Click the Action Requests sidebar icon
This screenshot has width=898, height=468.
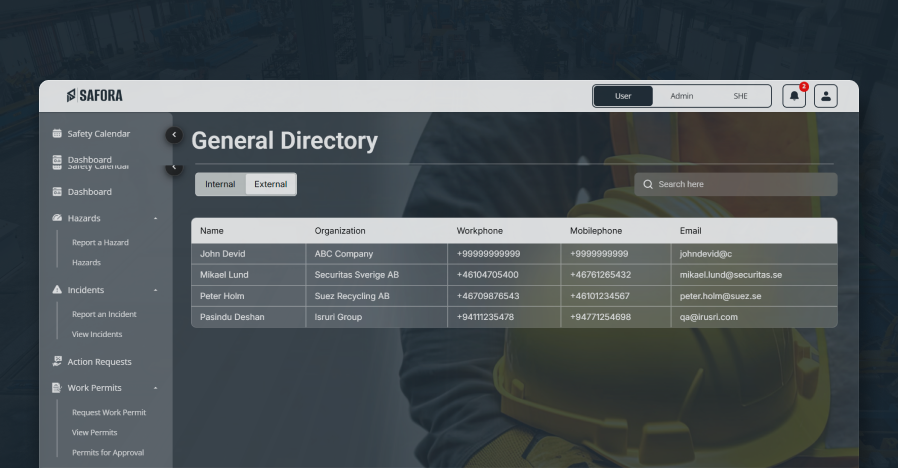pos(57,362)
